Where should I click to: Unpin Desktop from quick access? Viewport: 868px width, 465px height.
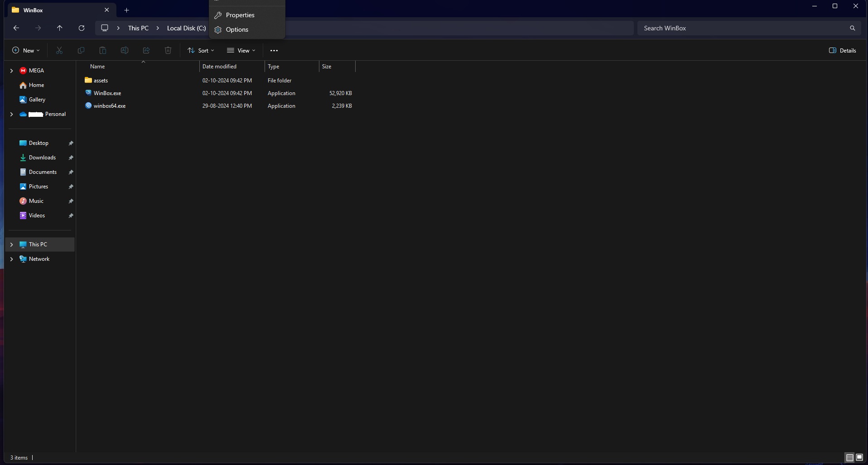tap(71, 143)
